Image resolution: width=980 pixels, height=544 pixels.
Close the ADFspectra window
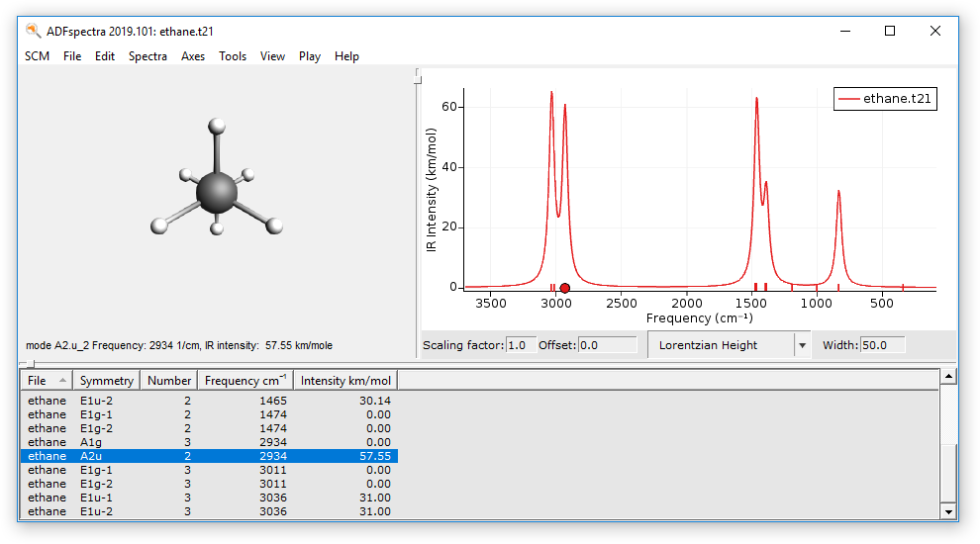tap(935, 31)
